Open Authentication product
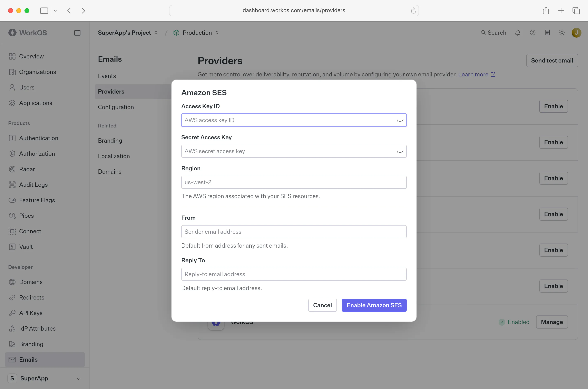 pyautogui.click(x=45, y=138)
